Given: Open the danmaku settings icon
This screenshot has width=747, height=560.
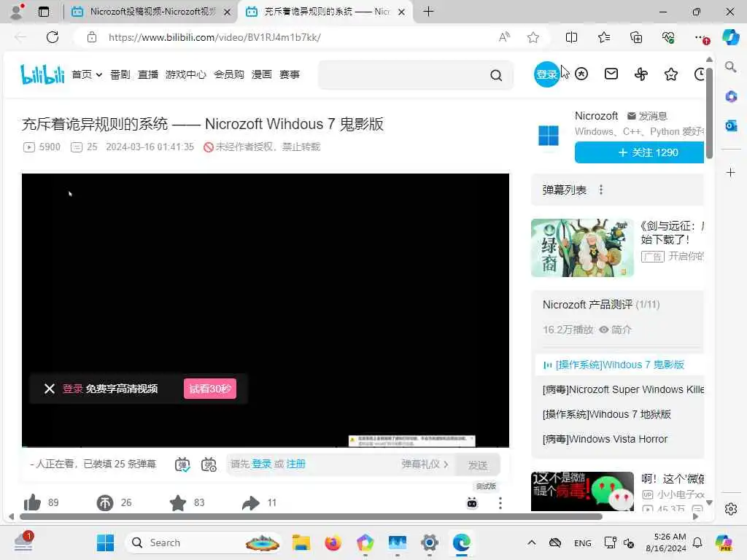Looking at the screenshot, I should [209, 464].
